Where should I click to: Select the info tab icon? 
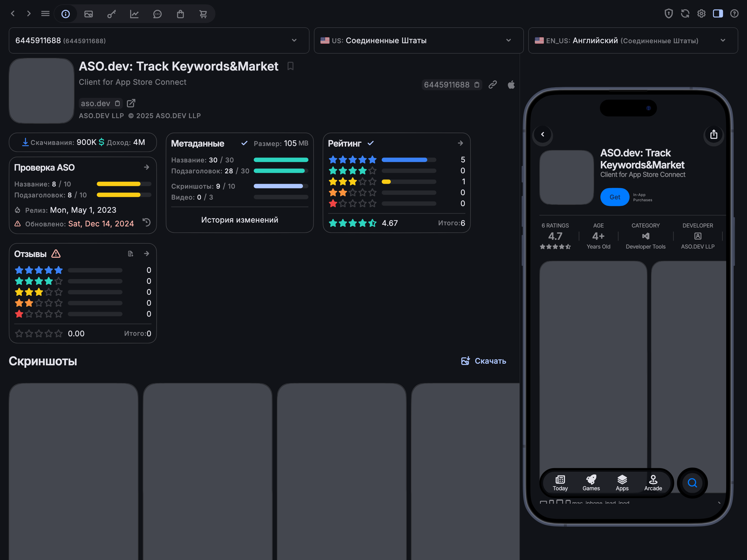(x=66, y=14)
